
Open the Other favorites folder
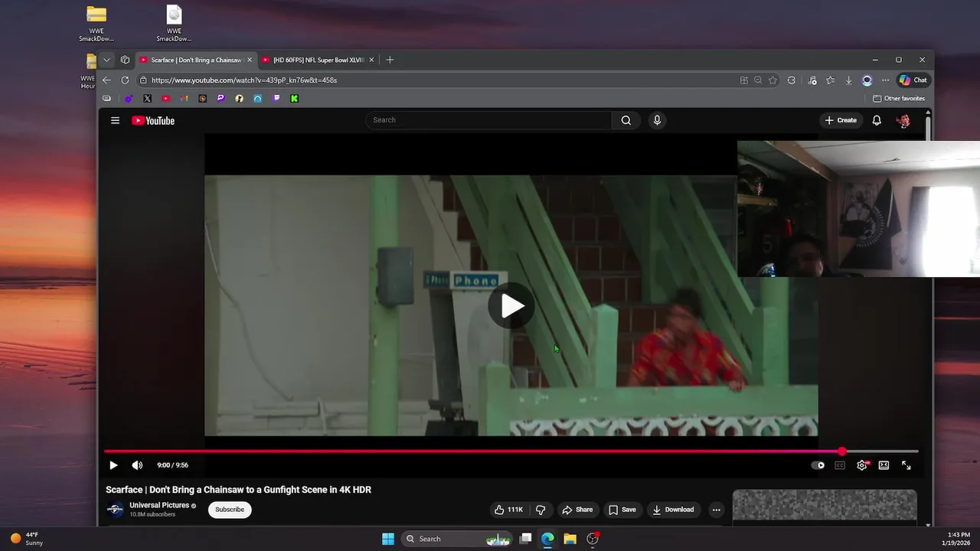coord(899,99)
